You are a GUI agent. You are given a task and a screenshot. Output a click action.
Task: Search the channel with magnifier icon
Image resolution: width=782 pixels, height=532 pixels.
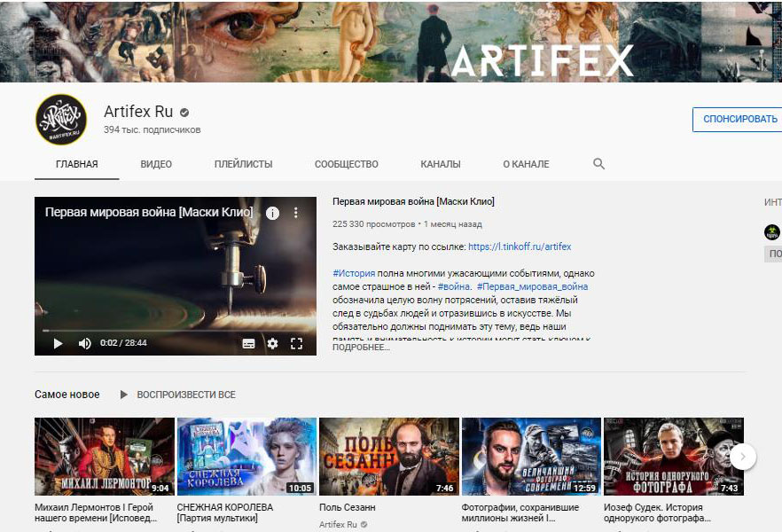pyautogui.click(x=598, y=164)
